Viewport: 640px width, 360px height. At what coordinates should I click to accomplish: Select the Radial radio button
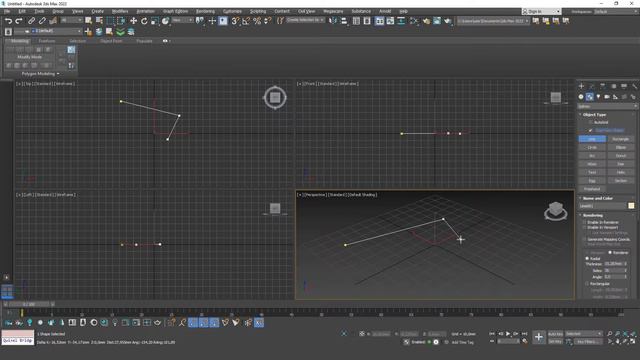point(587,258)
